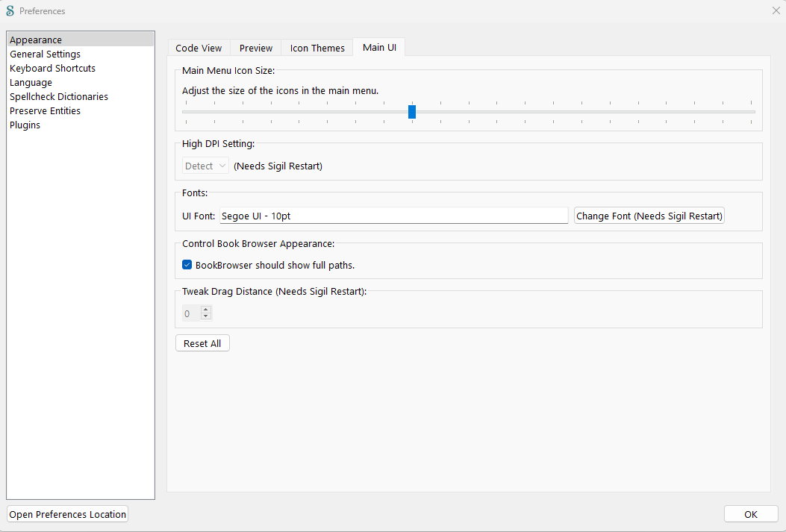Viewport: 786px width, 532px height.
Task: Select the Main UI tab
Action: [379, 47]
